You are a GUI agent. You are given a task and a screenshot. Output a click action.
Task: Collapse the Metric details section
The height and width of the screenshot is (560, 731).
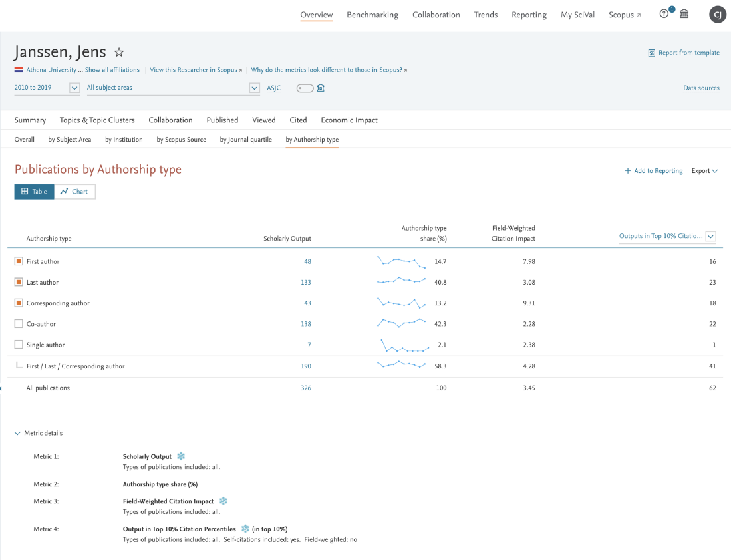38,433
